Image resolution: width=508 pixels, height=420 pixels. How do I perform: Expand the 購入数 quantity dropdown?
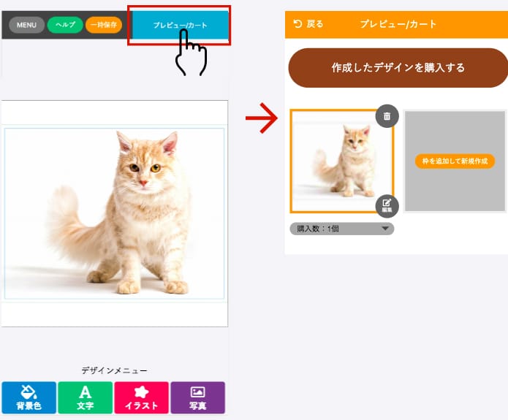342,229
